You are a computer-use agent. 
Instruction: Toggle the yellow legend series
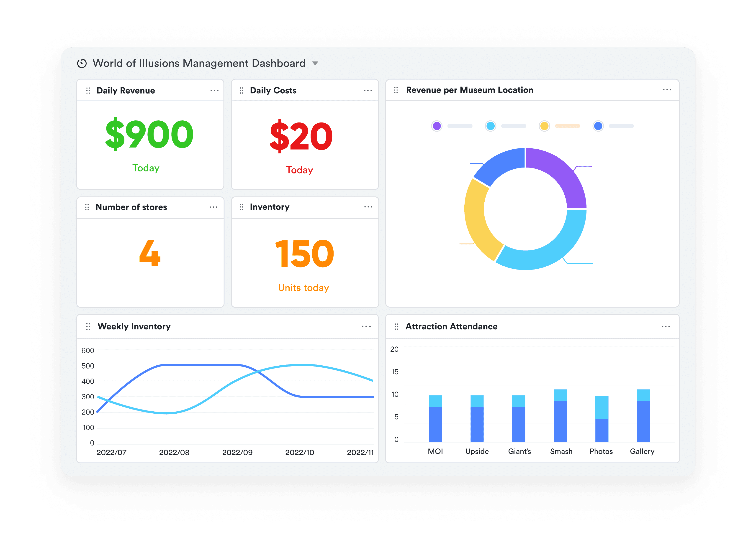pos(544,126)
